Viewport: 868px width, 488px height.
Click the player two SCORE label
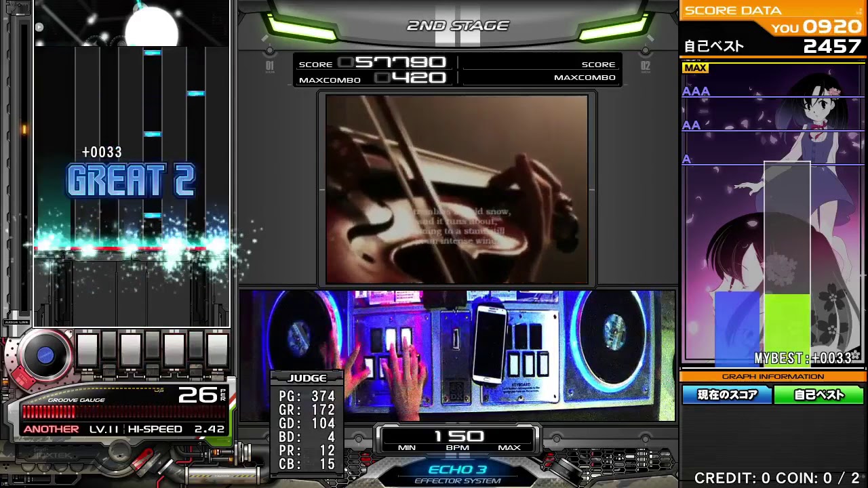[599, 64]
